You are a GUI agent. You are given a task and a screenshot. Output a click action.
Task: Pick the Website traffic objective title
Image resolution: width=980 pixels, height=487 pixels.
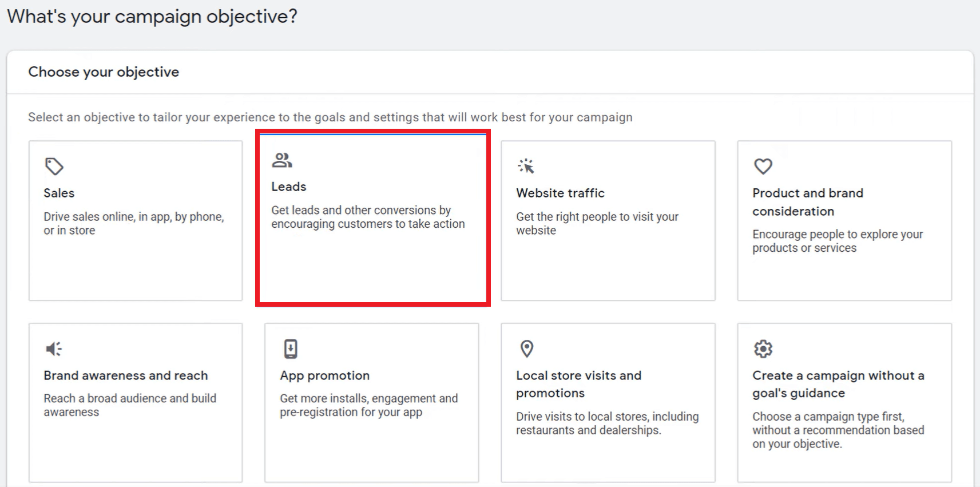[x=560, y=193]
